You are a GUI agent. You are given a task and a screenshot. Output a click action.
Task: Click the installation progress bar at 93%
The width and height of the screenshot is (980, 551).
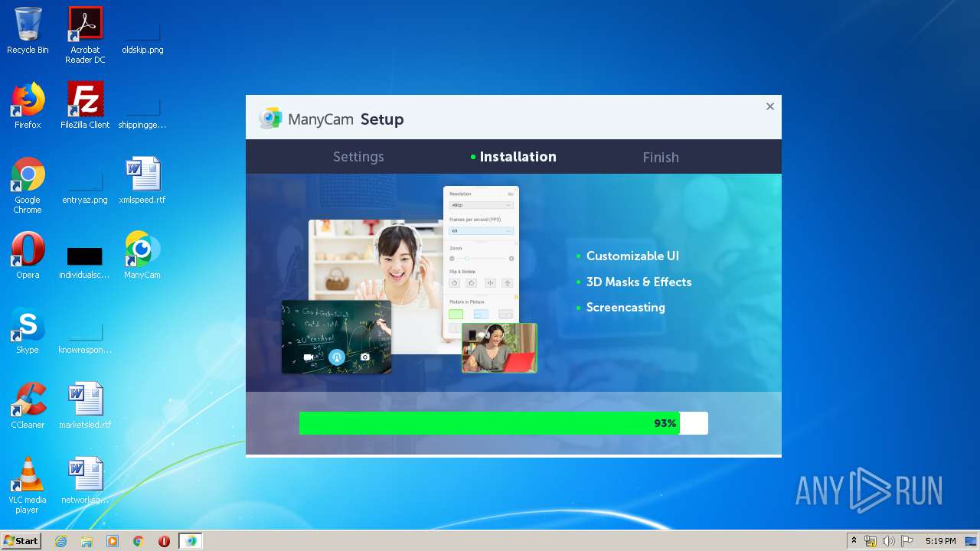point(504,423)
